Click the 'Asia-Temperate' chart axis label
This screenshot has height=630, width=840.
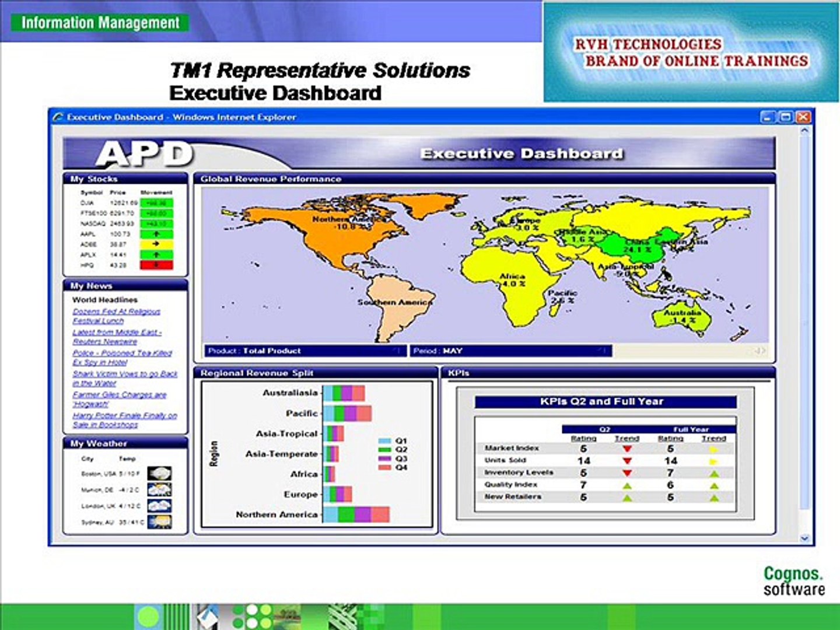coord(282,454)
